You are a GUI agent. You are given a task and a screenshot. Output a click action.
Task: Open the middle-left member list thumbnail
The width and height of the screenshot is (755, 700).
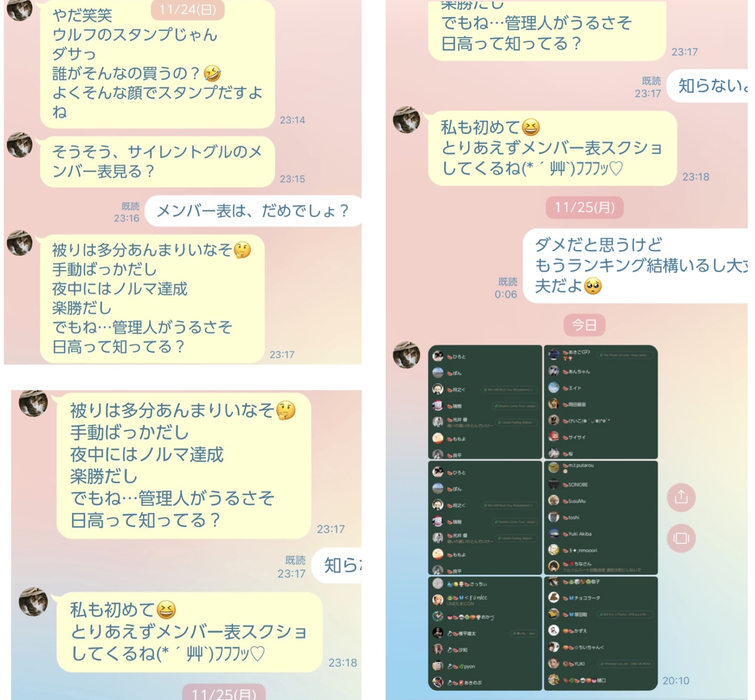coord(485,518)
